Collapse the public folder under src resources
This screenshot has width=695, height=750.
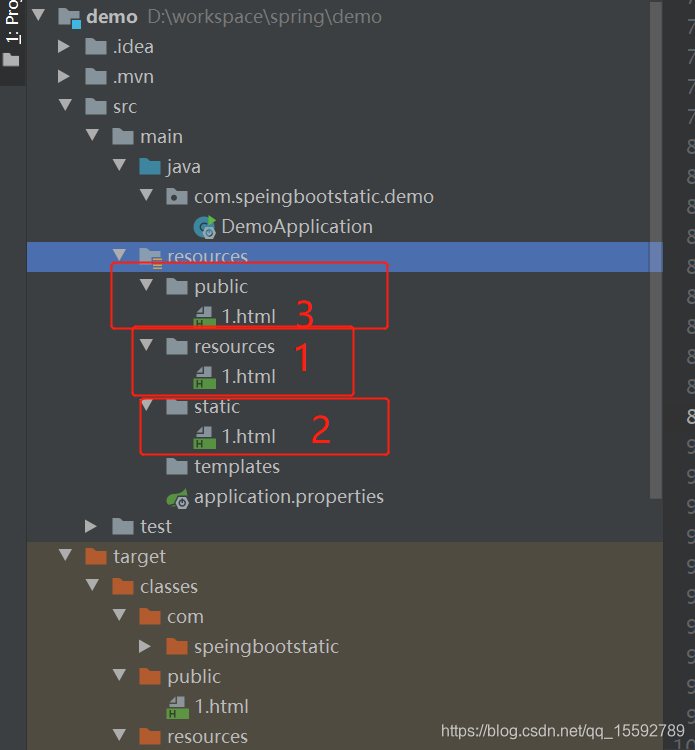click(x=146, y=285)
